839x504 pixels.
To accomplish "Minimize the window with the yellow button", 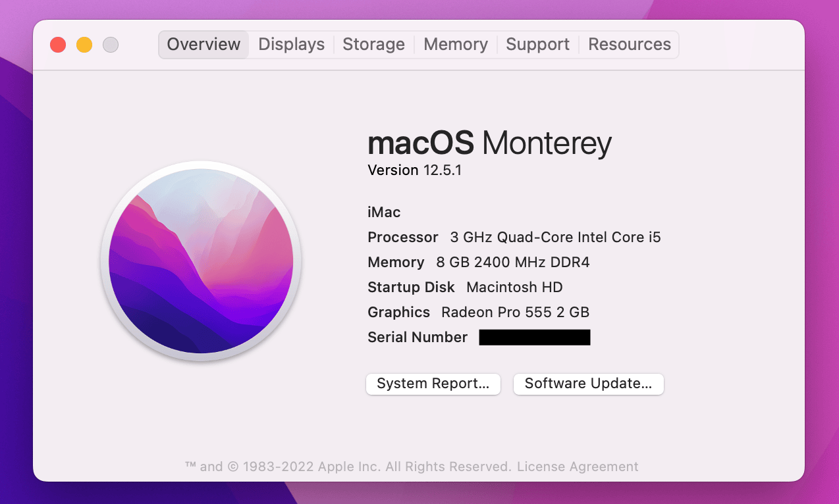I will coord(84,45).
